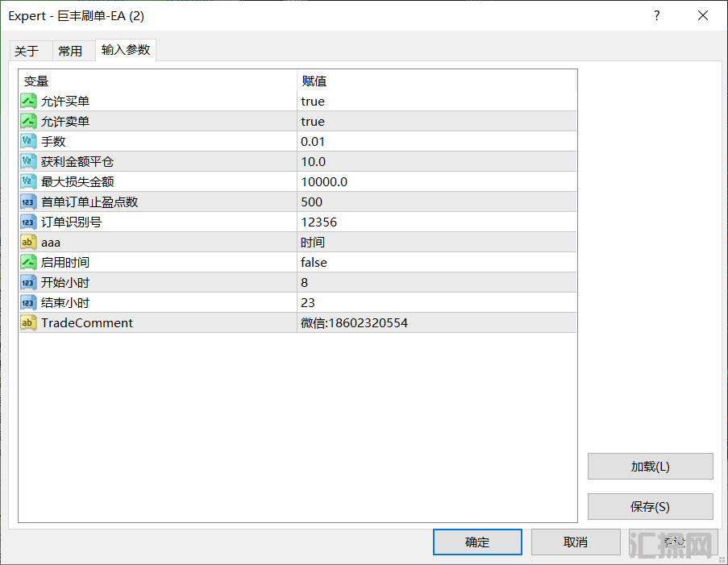The width and height of the screenshot is (728, 565).
Task: Click the string icon beside TradeComment
Action: [28, 322]
